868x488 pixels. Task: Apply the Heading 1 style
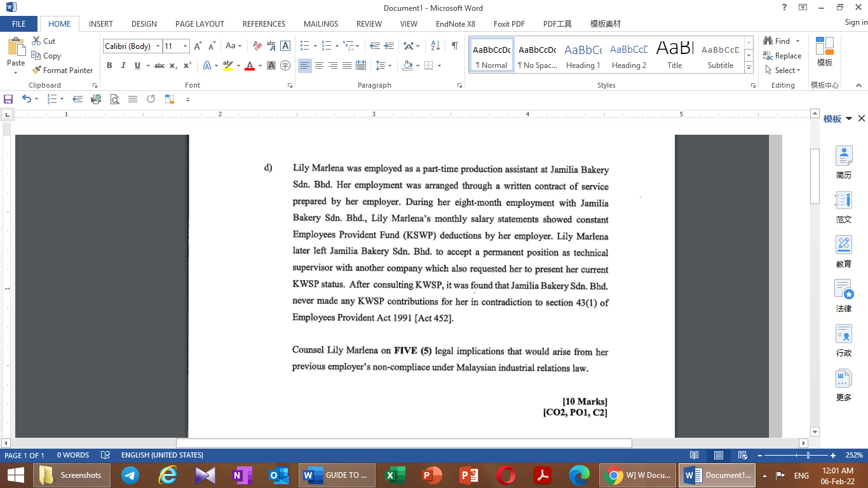(x=583, y=54)
